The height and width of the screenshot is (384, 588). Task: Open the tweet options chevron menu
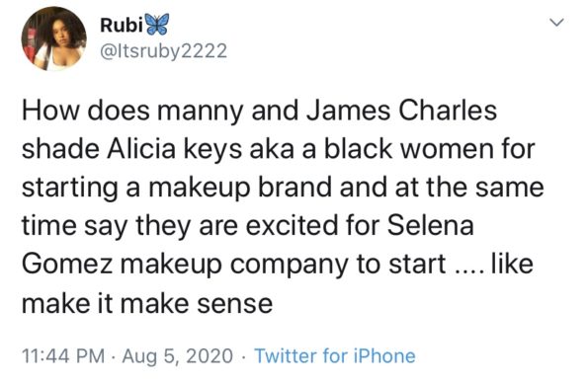(x=556, y=23)
